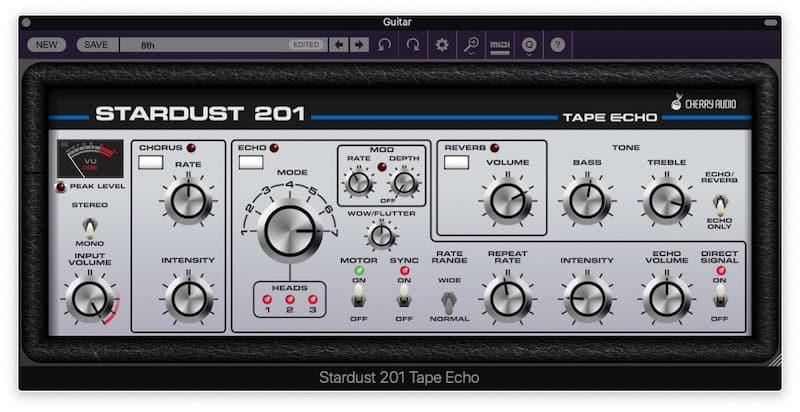Toggle the Echo on/off white button
Viewport: 800px width, 412px height.
[251, 162]
